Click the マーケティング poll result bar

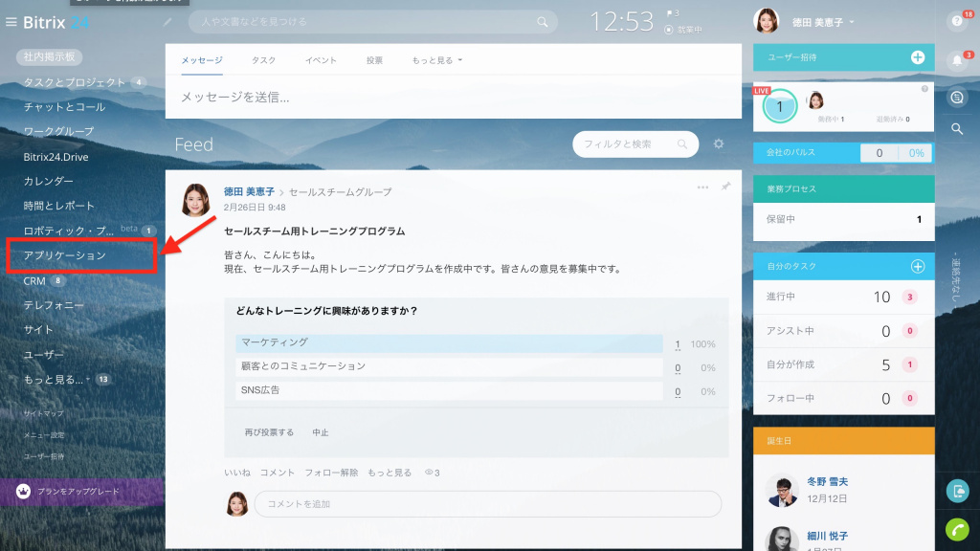(449, 343)
